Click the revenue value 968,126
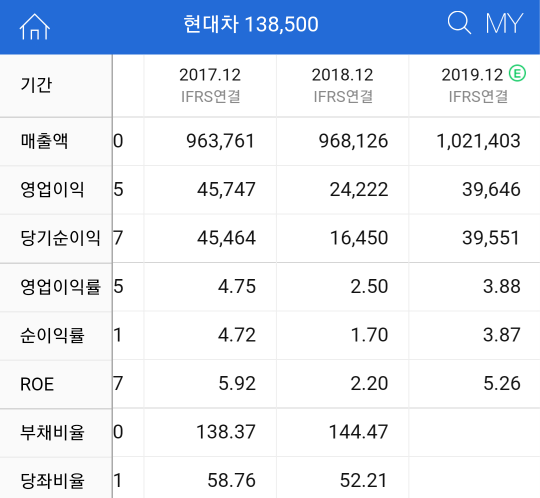540x498 pixels. point(353,141)
